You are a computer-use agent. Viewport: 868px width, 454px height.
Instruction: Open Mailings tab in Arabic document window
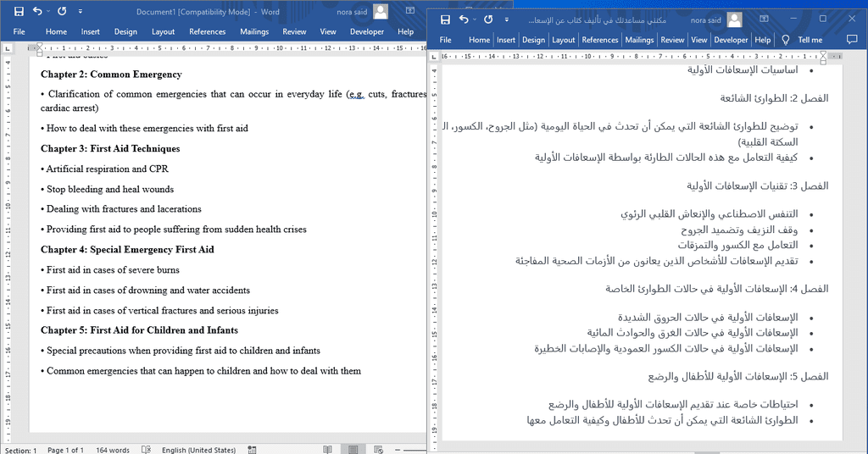pos(639,40)
